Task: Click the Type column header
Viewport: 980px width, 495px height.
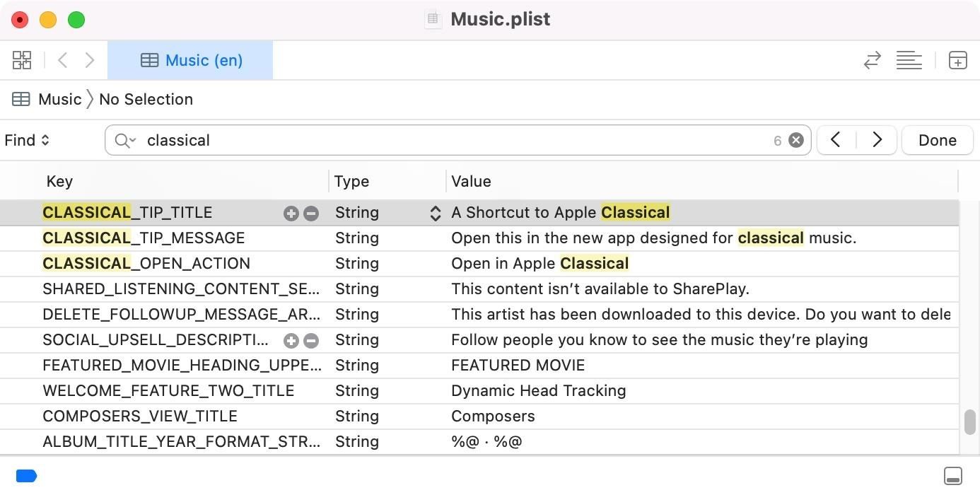Action: (x=351, y=181)
